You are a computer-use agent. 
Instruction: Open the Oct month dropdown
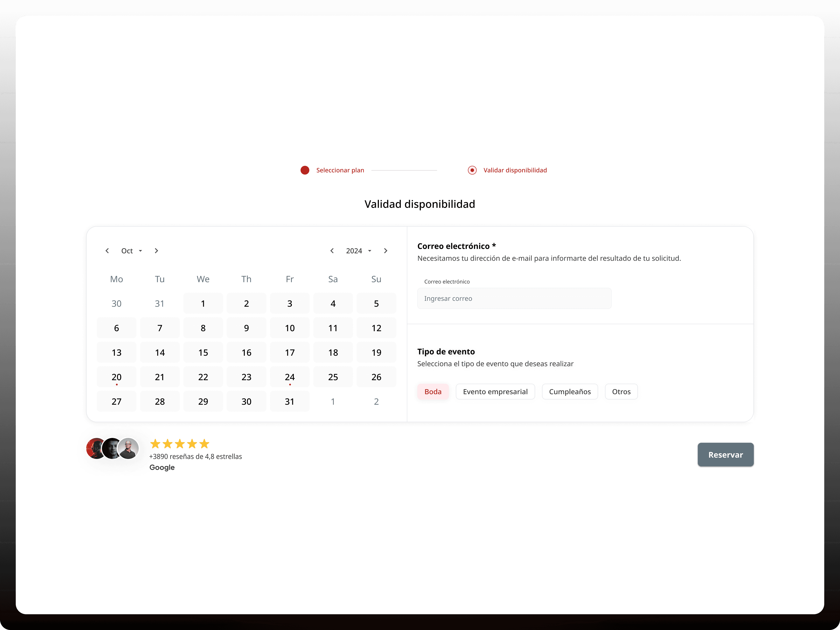click(x=131, y=251)
